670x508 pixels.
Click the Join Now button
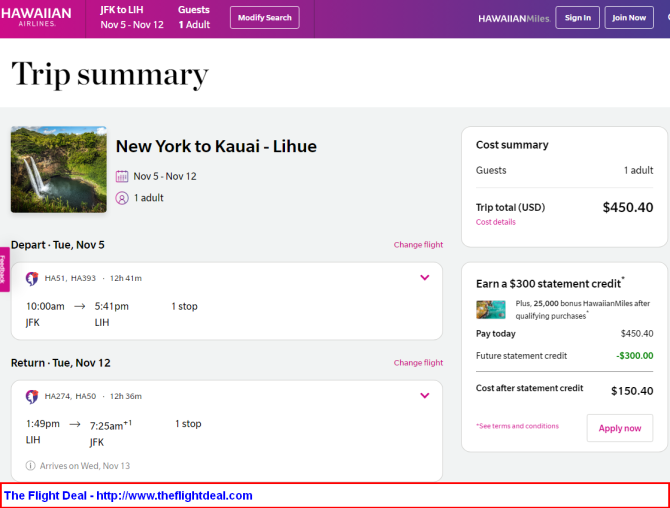pyautogui.click(x=629, y=18)
